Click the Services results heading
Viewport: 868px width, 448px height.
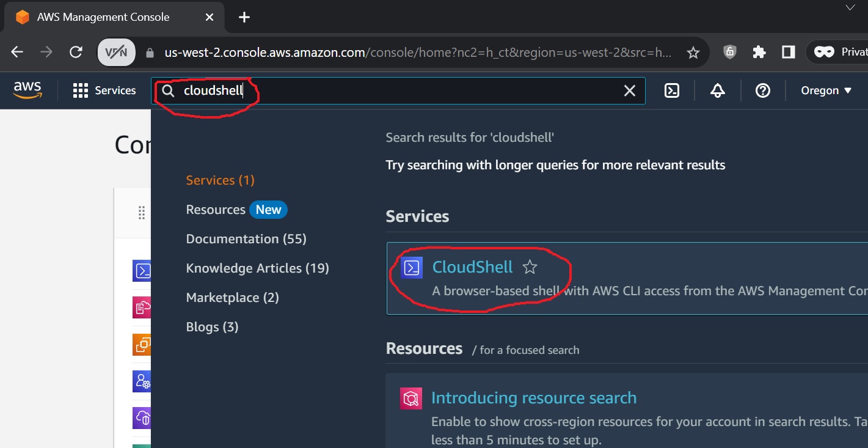(x=417, y=216)
